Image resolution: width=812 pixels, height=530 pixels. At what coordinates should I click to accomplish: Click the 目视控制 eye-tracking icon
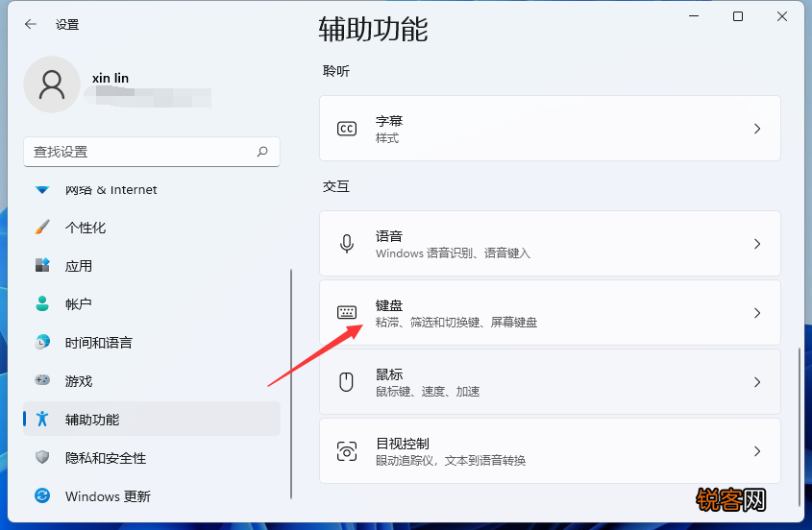pyautogui.click(x=347, y=451)
